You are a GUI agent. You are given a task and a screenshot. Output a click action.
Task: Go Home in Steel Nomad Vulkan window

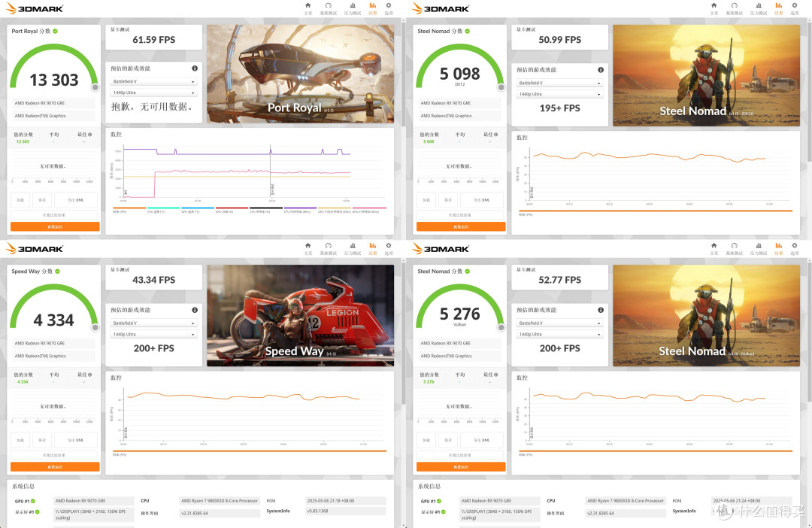[x=714, y=246]
